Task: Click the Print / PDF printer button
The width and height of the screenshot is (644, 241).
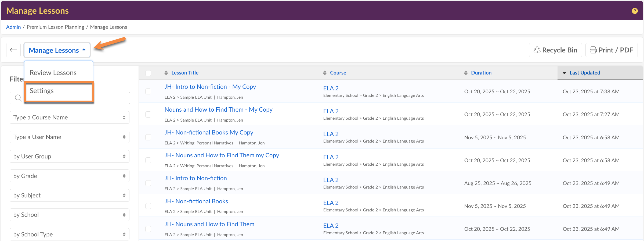Action: 611,50
